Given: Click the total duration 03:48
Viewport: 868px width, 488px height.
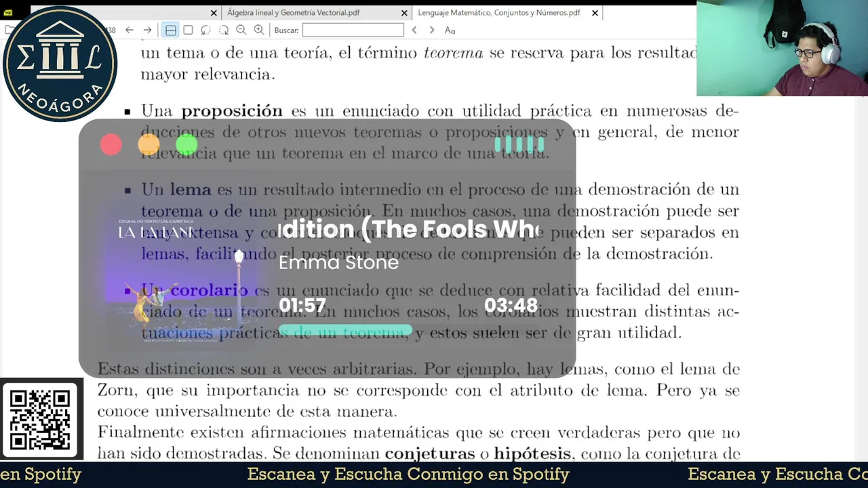Looking at the screenshot, I should (511, 306).
